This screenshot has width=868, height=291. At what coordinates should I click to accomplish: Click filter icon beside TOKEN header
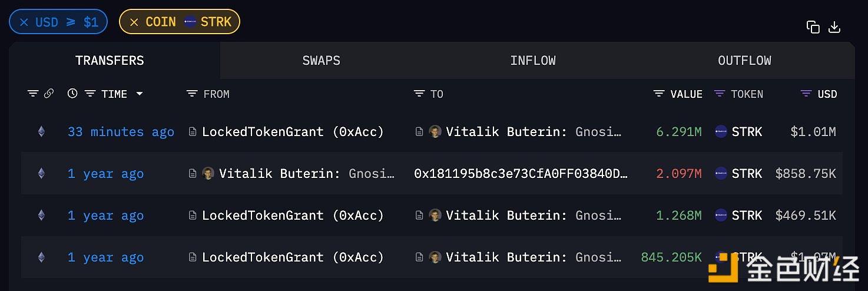point(720,94)
